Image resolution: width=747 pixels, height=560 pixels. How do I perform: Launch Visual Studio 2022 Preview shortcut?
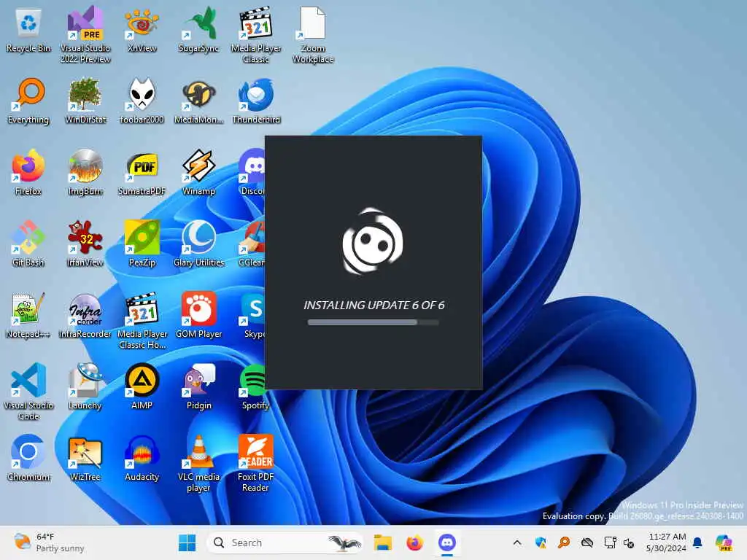[x=85, y=35]
